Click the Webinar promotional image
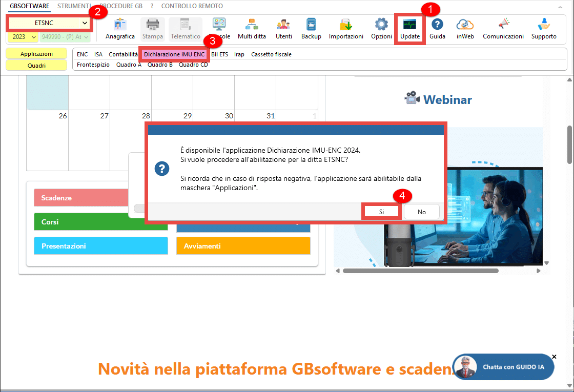The width and height of the screenshot is (574, 392). [x=463, y=217]
